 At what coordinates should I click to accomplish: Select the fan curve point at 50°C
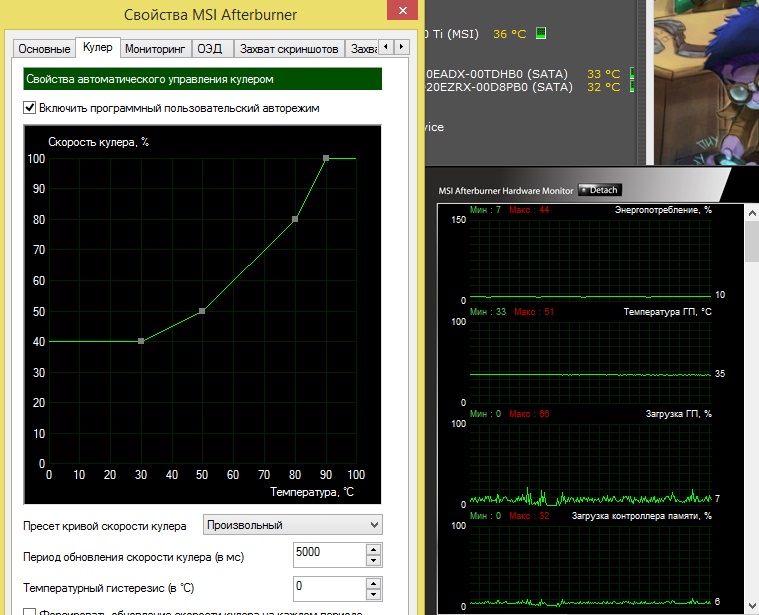click(202, 311)
